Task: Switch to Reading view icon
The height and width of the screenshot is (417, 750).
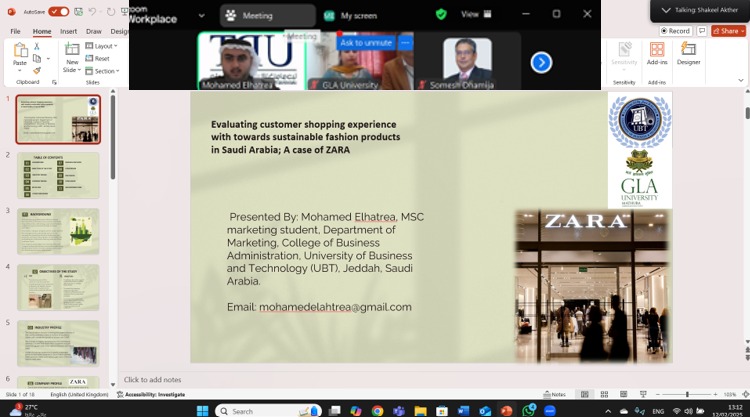Action: click(623, 395)
